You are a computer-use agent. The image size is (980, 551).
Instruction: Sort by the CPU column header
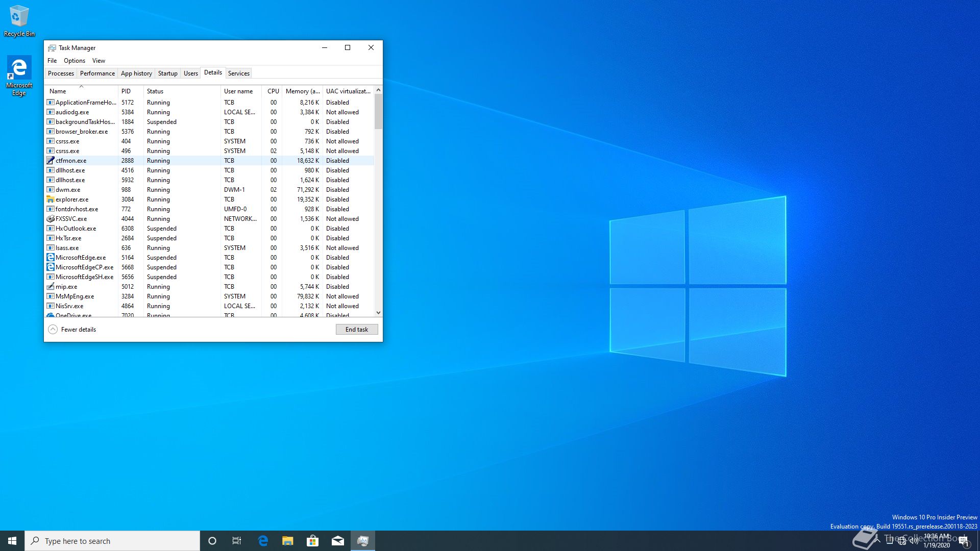[x=272, y=91]
